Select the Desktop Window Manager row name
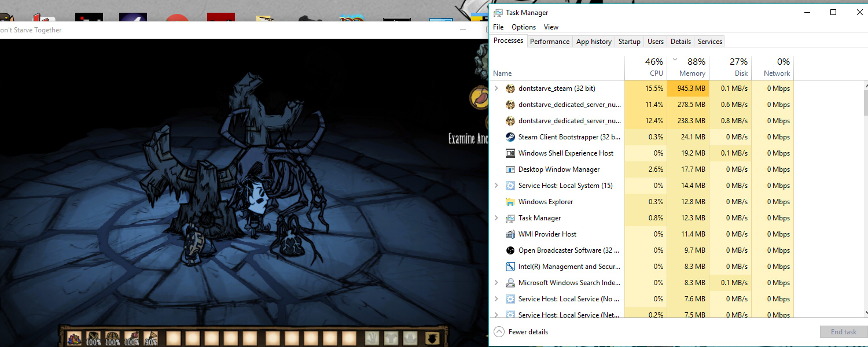Viewport: 868px width, 347px height. [559, 169]
